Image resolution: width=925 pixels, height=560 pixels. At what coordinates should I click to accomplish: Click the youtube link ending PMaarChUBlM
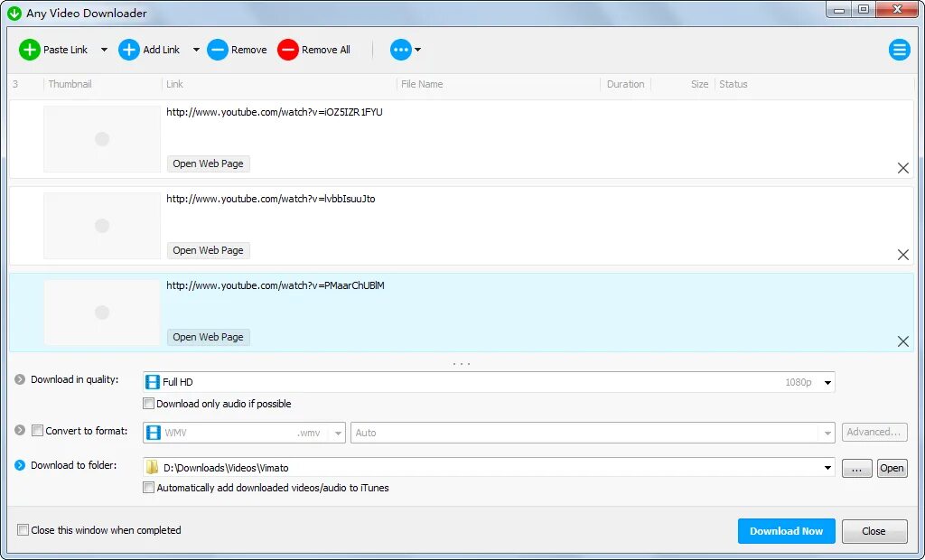[276, 285]
